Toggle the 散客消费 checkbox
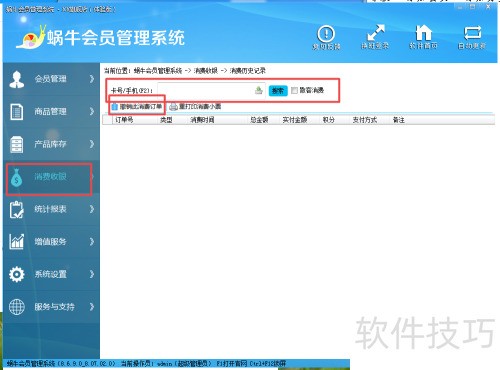 coord(294,90)
